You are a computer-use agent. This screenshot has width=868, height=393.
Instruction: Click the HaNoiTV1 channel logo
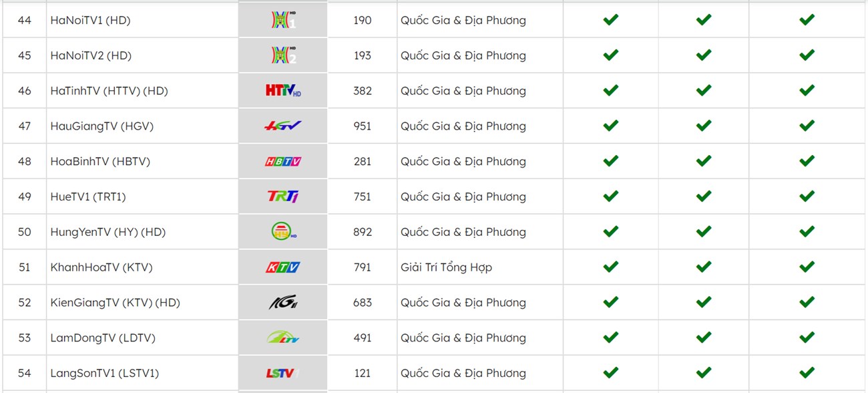click(283, 20)
